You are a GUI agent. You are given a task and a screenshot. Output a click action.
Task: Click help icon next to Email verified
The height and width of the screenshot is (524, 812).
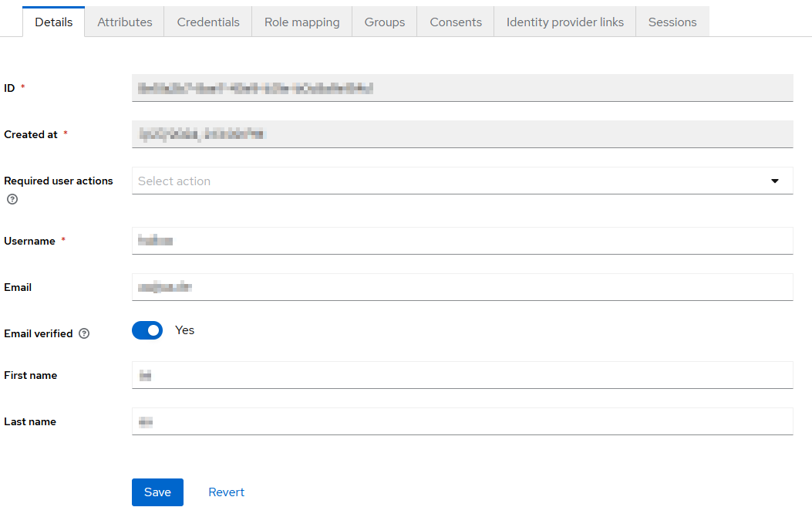pos(84,334)
